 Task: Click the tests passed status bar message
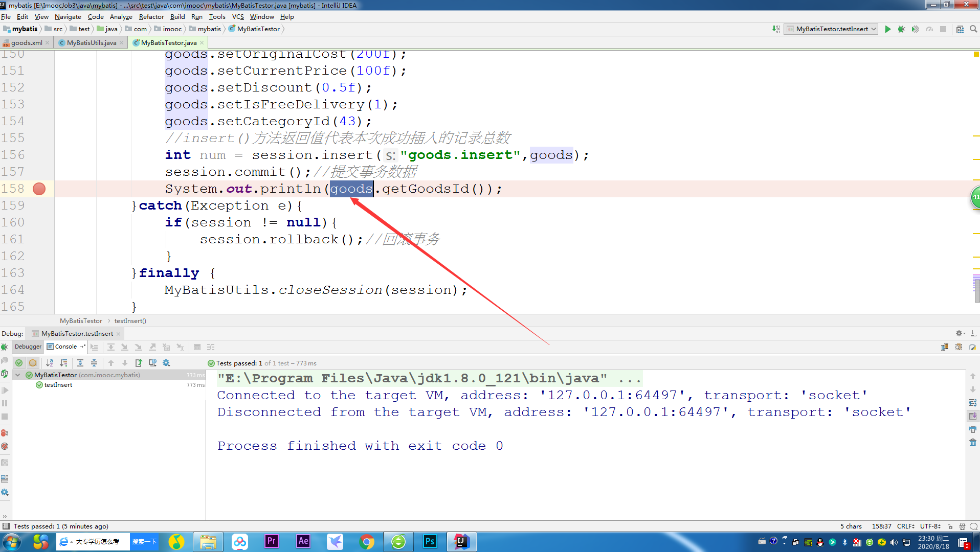(x=61, y=526)
